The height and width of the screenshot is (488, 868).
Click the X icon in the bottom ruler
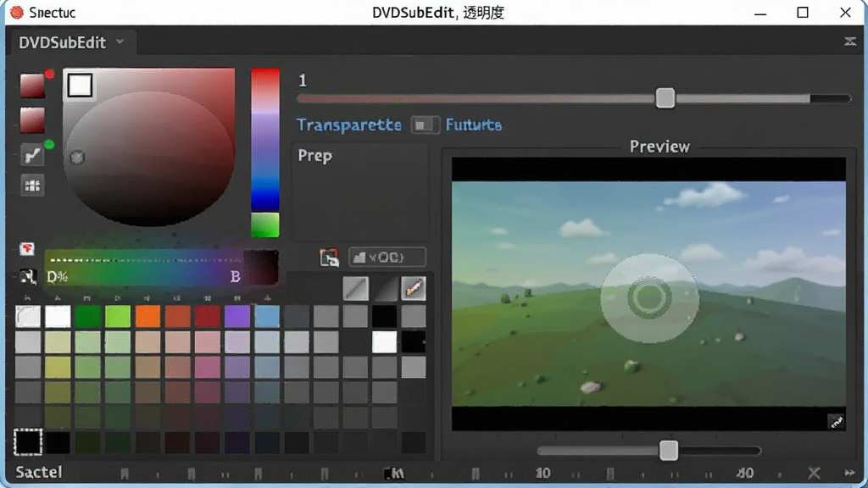pyautogui.click(x=814, y=473)
